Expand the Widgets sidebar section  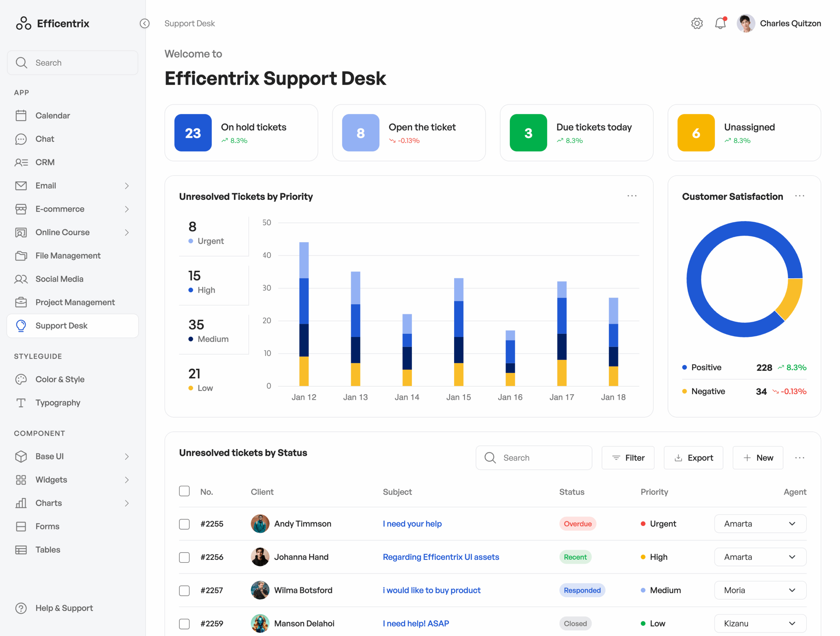point(127,480)
